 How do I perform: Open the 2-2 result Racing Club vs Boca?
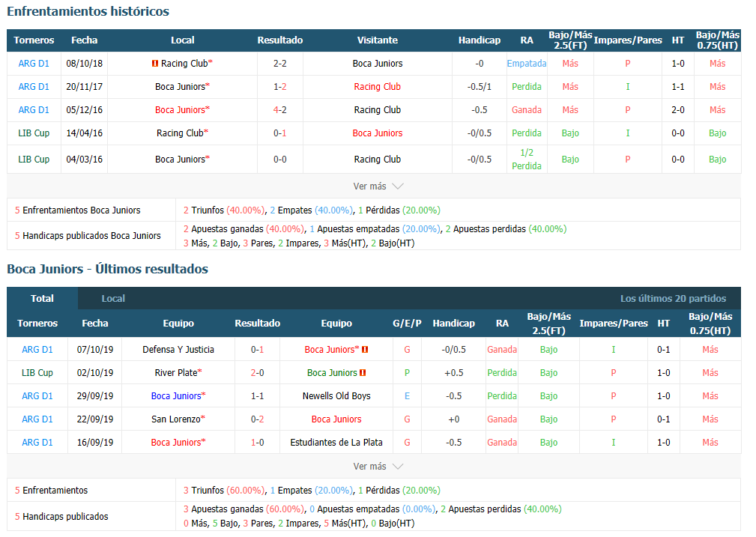pos(279,64)
